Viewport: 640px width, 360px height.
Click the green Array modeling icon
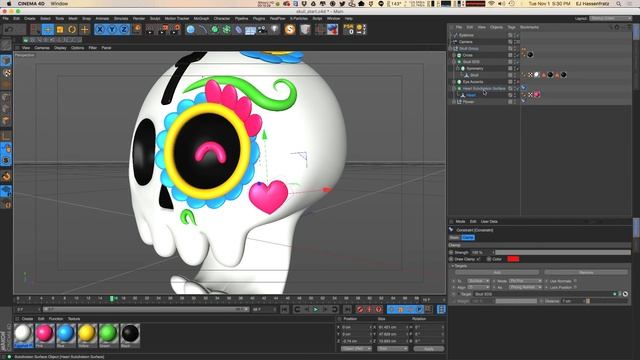click(x=227, y=29)
